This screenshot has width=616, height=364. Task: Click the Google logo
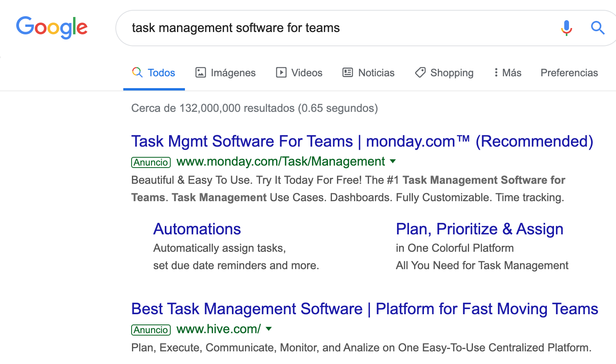pos(52,28)
